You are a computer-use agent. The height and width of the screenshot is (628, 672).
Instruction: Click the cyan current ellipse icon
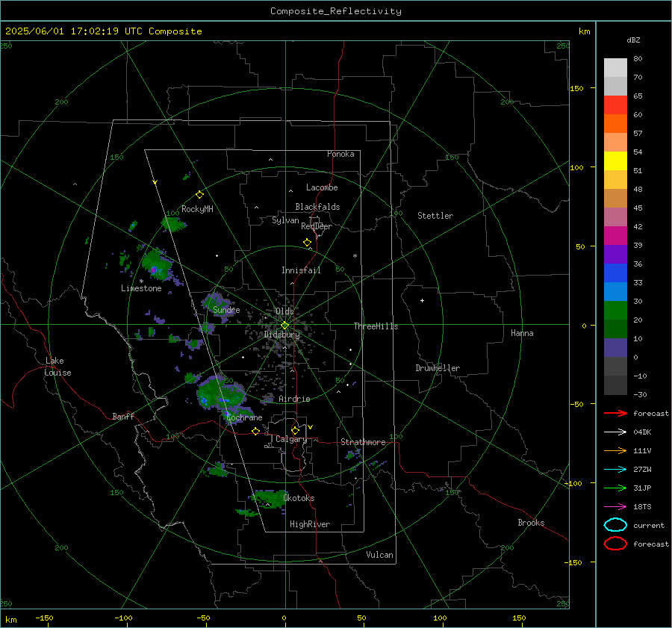click(x=615, y=525)
